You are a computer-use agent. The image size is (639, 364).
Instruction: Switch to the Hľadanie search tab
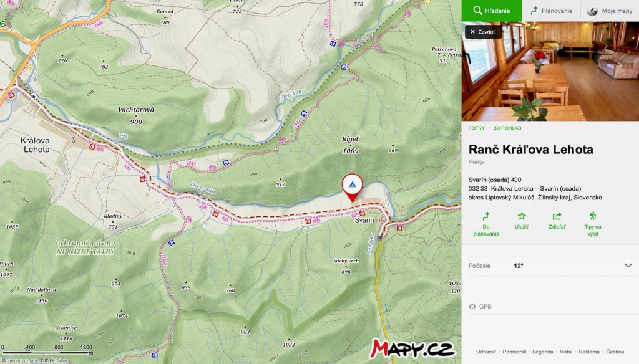tap(492, 11)
